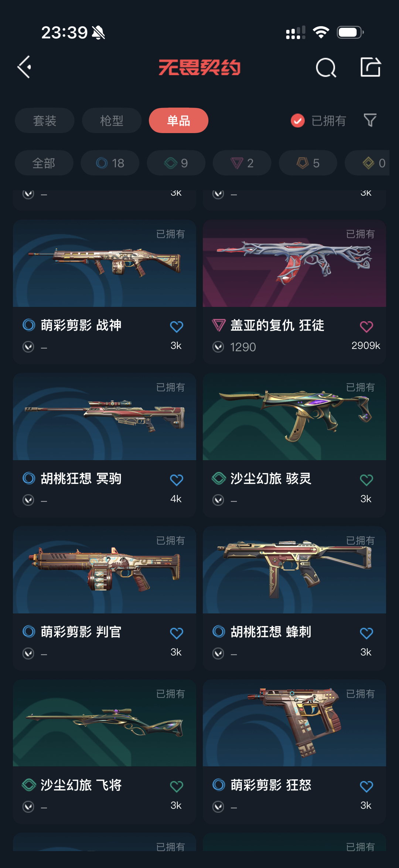Tap heart icon for 萌彩剪影 判官
The width and height of the screenshot is (399, 868).
(176, 633)
